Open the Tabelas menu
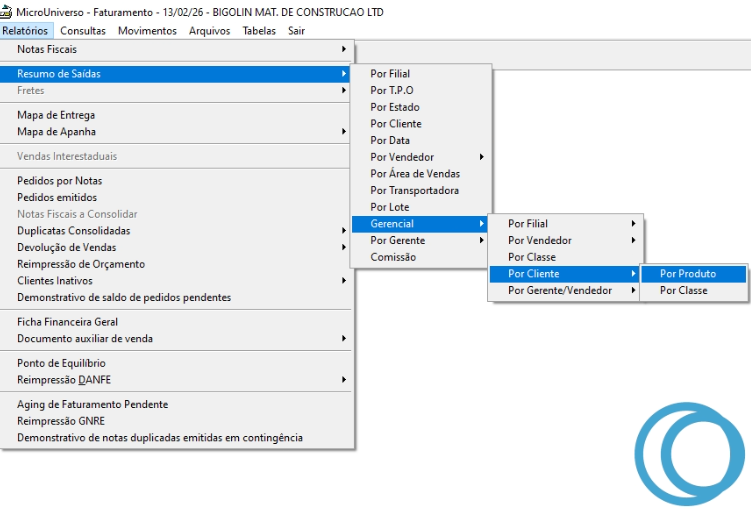 coord(259,31)
